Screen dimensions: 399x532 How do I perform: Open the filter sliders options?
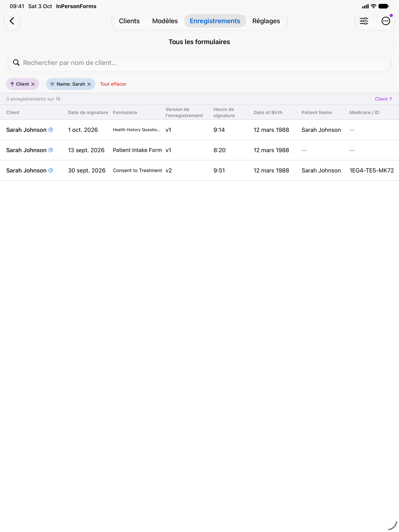[364, 21]
